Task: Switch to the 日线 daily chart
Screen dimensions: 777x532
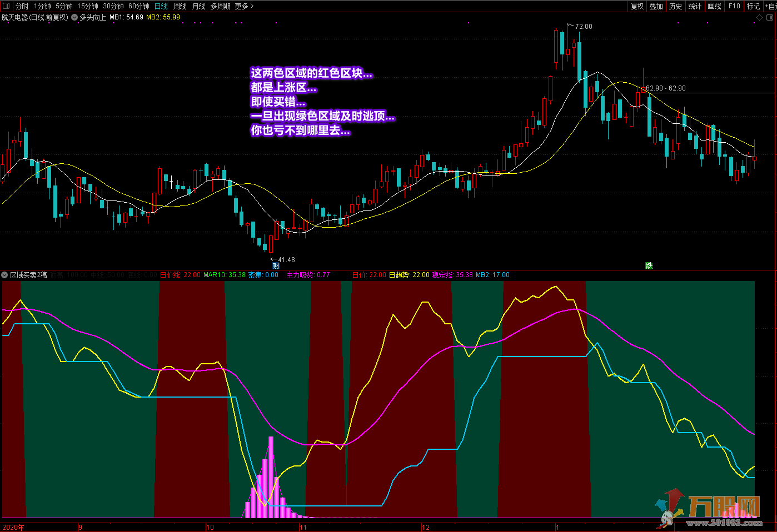Action: click(x=161, y=6)
